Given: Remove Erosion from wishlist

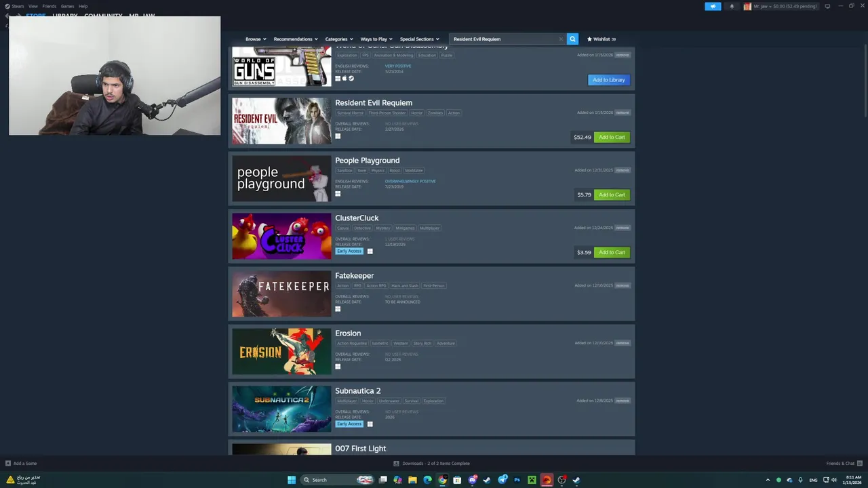Looking at the screenshot, I should 623,343.
